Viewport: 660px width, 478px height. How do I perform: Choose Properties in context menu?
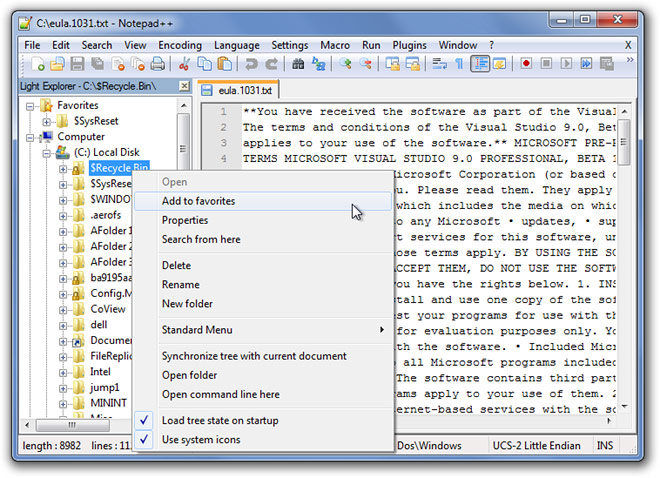263,220
